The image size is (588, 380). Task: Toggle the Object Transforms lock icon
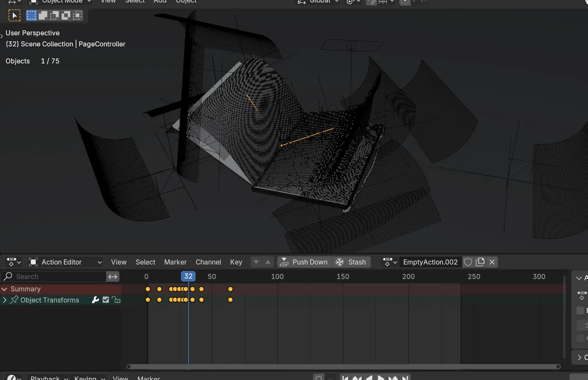coord(117,300)
